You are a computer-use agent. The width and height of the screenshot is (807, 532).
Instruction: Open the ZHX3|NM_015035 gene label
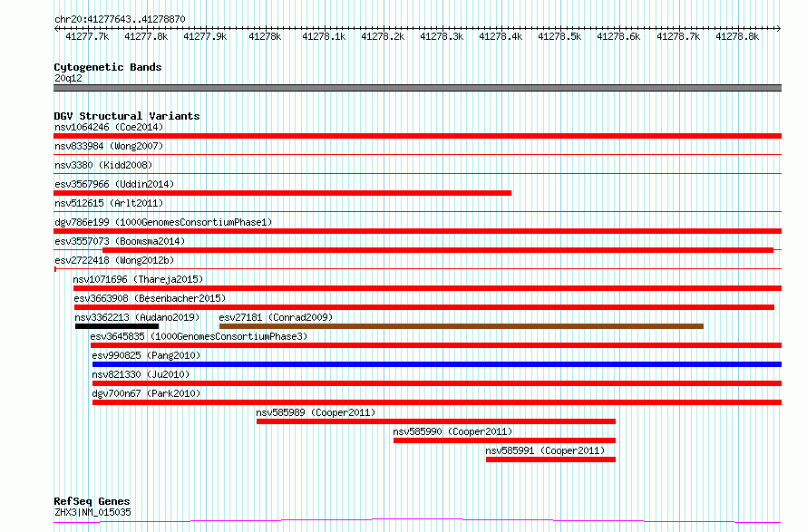tap(92, 512)
